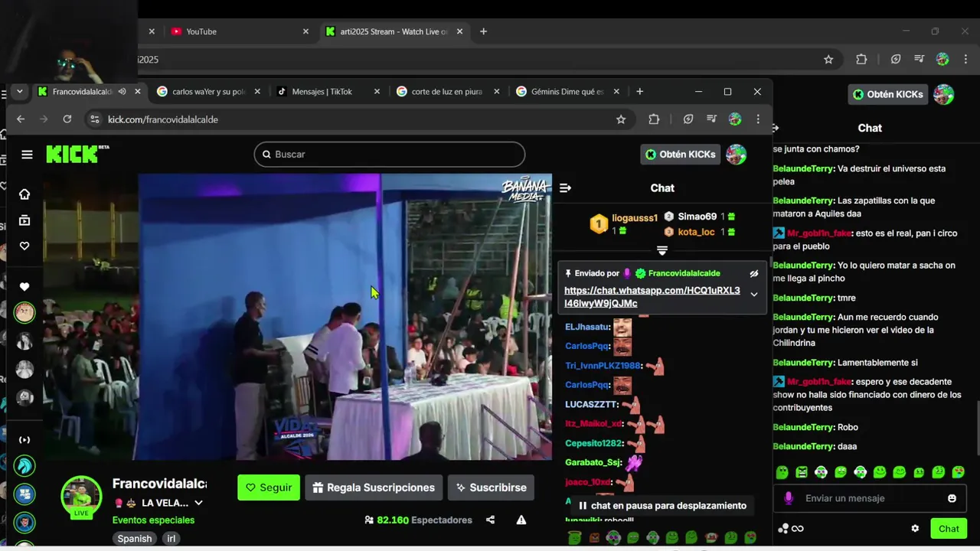Open the first followed channel avatar
Image resolution: width=980 pixels, height=551 pixels.
pos(24,311)
